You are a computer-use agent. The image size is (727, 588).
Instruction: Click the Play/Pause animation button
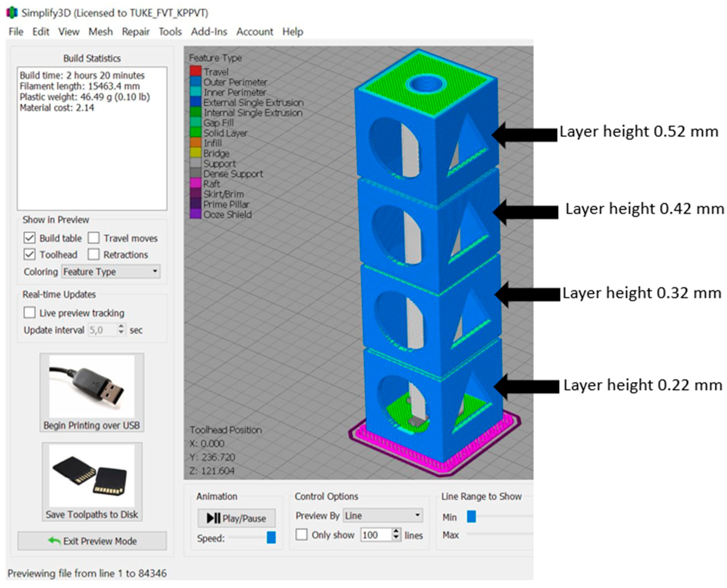tap(236, 518)
